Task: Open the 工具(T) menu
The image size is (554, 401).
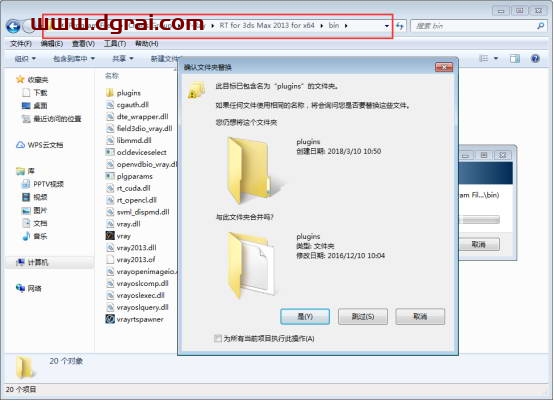Action: [x=115, y=44]
